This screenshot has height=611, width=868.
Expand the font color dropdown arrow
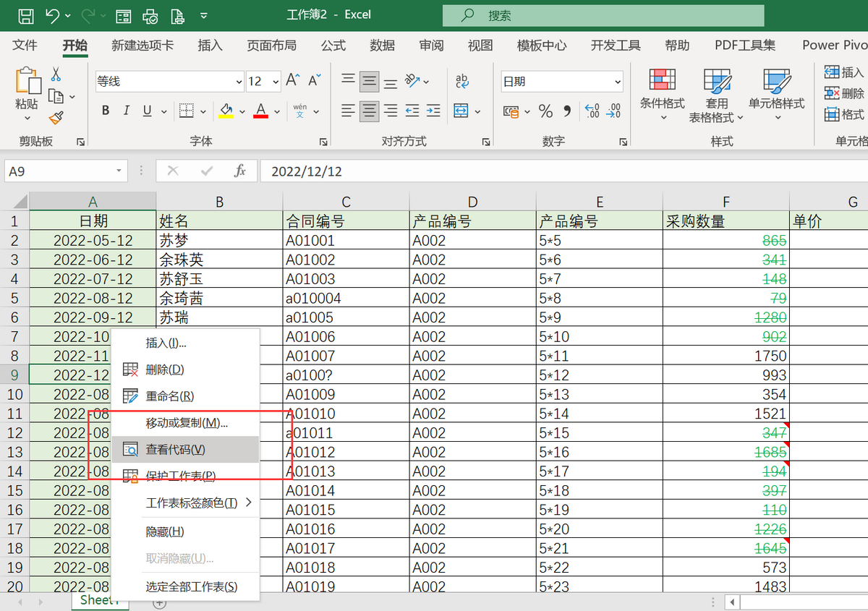(x=276, y=111)
